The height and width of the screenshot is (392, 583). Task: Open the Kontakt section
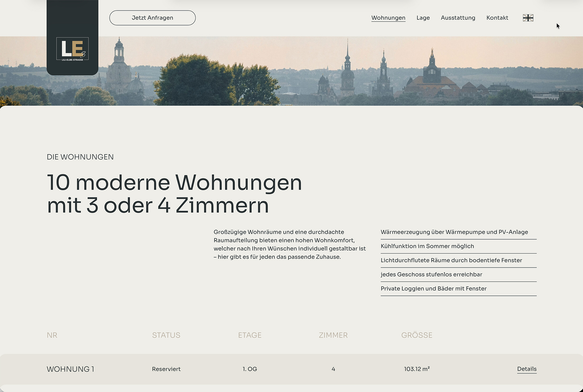pyautogui.click(x=497, y=18)
